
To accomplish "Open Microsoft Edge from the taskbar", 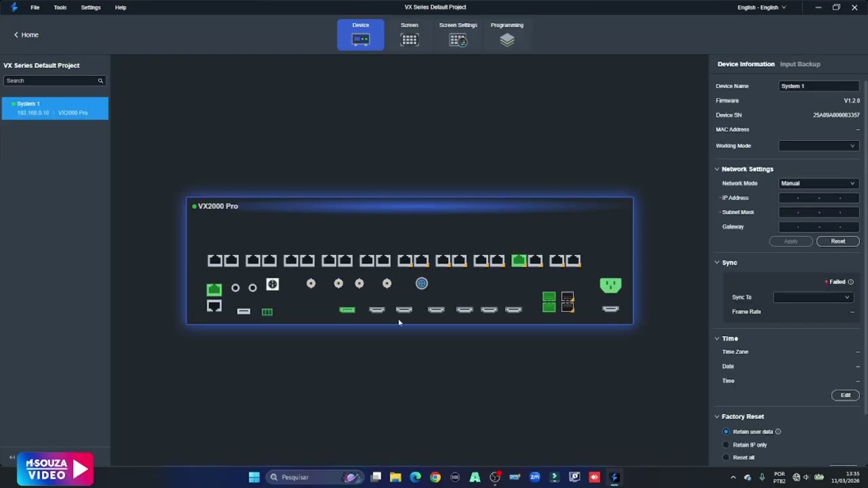I will (x=415, y=477).
